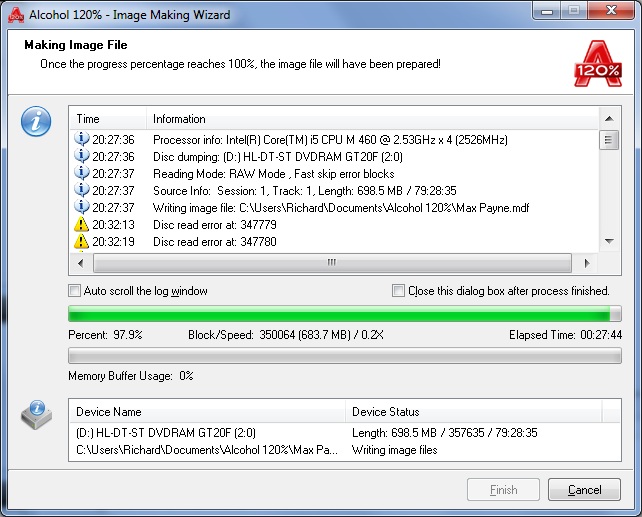Click the 'Length: 698.5 MB / 357635' status cell
Viewport: 642px width, 517px height.
click(x=445, y=433)
